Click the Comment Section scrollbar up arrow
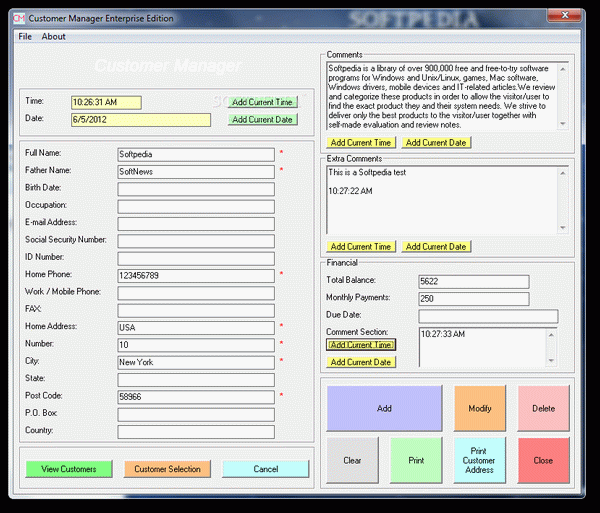This screenshot has height=513, width=600. [551, 335]
